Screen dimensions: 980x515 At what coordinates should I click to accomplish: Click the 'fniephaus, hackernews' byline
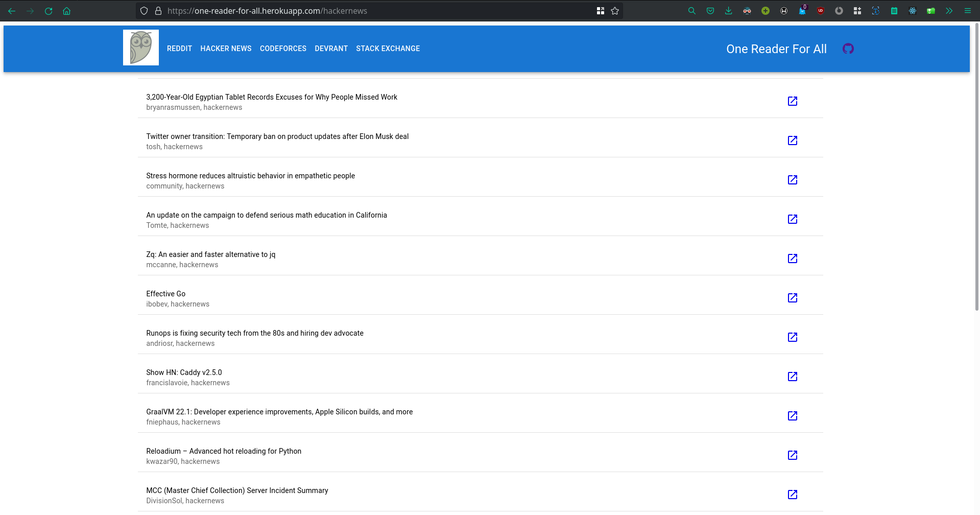click(x=183, y=422)
